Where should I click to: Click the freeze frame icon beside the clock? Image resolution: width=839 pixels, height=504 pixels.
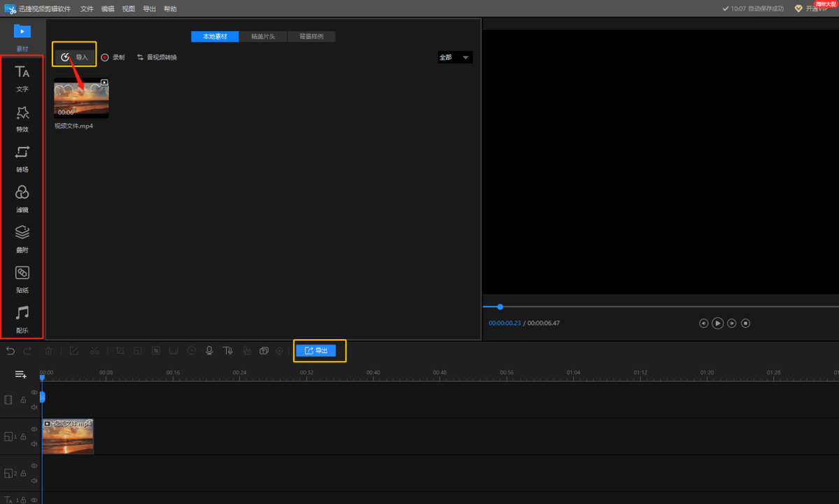tap(173, 351)
